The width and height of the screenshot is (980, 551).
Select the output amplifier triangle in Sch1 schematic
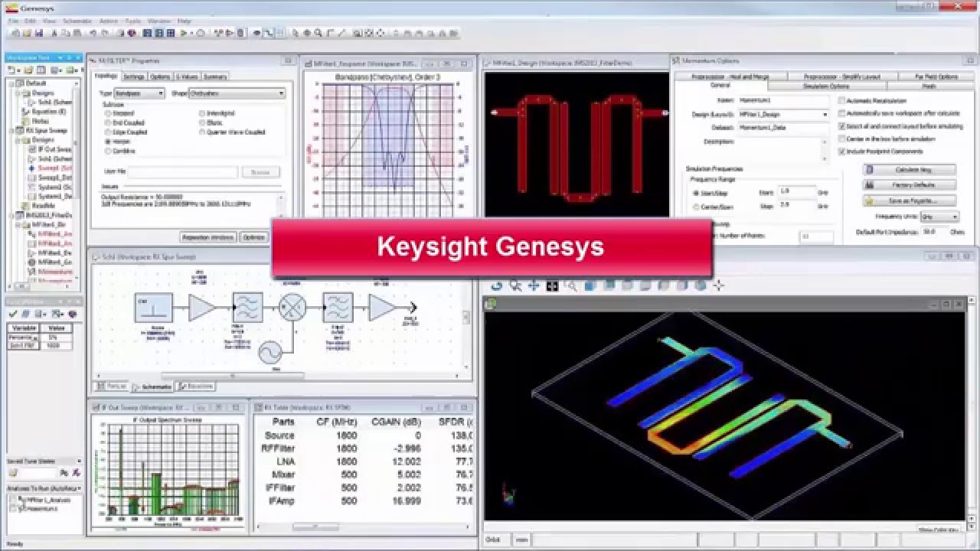pos(382,308)
